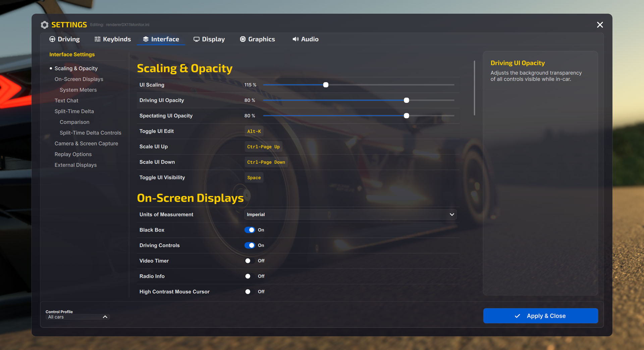644x350 pixels.
Task: Click the Display monitor icon
Action: (x=197, y=39)
